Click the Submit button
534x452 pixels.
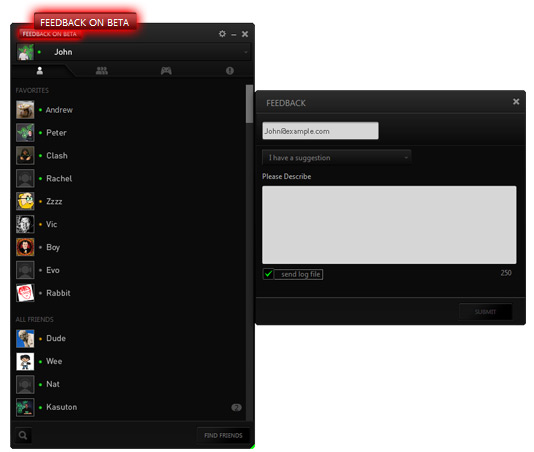point(485,312)
